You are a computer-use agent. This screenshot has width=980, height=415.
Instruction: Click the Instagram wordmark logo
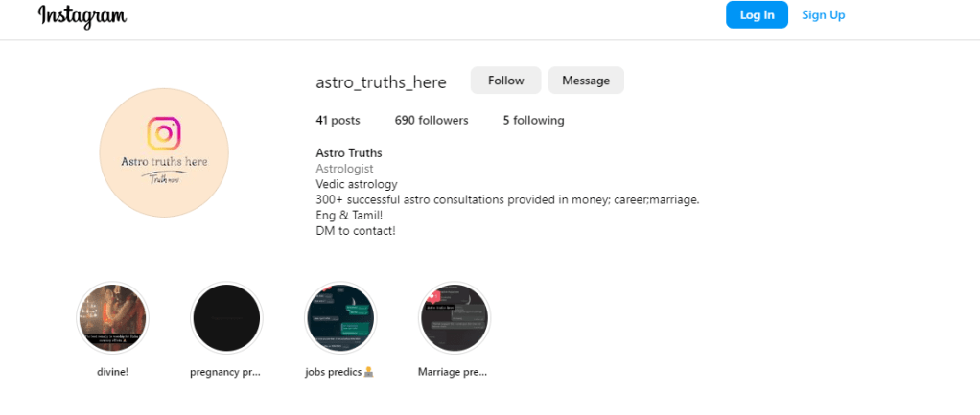click(x=82, y=16)
